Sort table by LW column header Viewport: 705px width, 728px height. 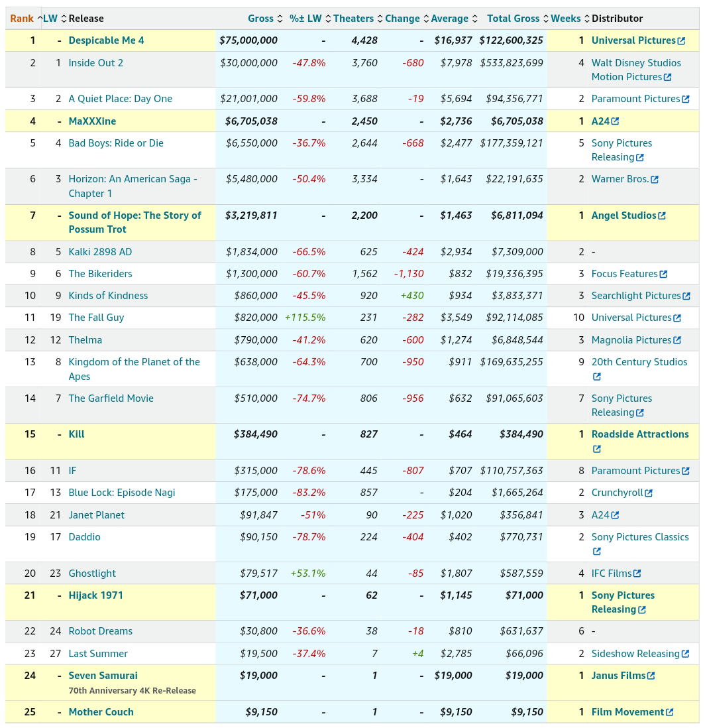click(55, 19)
